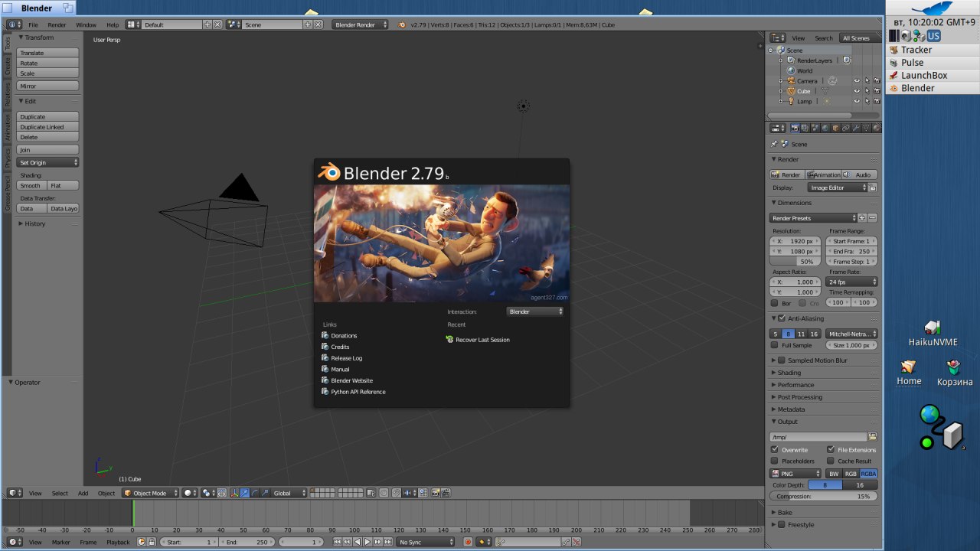The width and height of the screenshot is (980, 551).
Task: Open the PNG file format dropdown
Action: point(795,474)
